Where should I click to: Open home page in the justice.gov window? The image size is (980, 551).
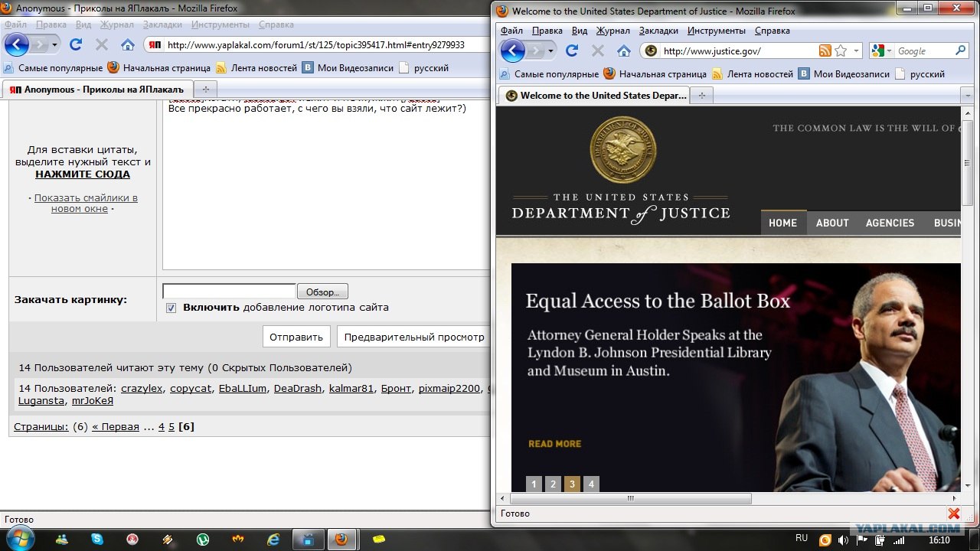[x=624, y=51]
